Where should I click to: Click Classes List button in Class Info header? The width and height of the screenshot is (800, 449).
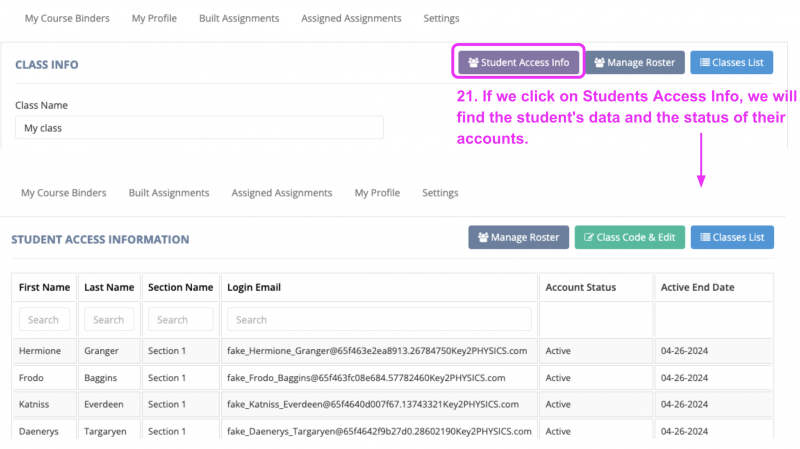coord(731,63)
